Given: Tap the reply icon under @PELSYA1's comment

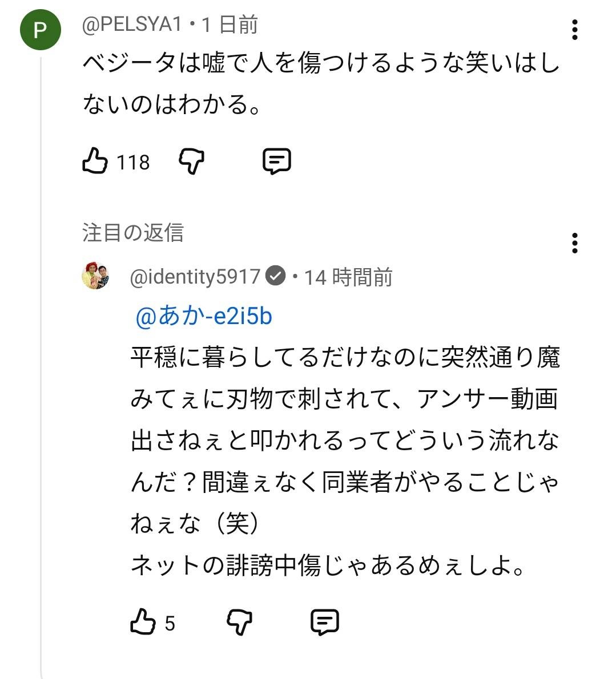Looking at the screenshot, I should tap(277, 161).
